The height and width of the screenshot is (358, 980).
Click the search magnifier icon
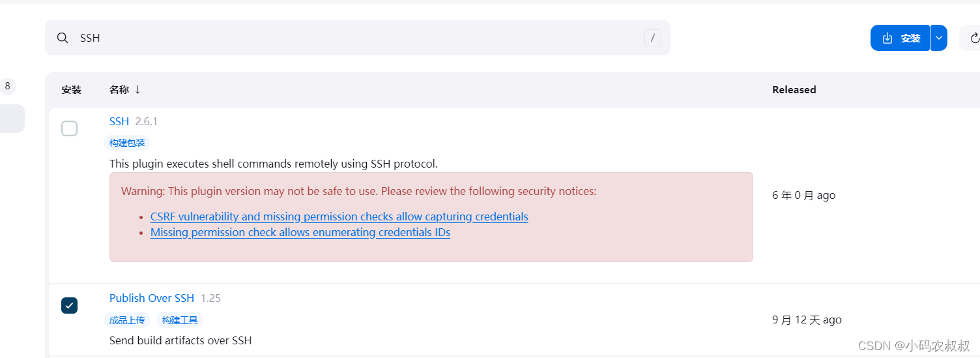point(63,38)
